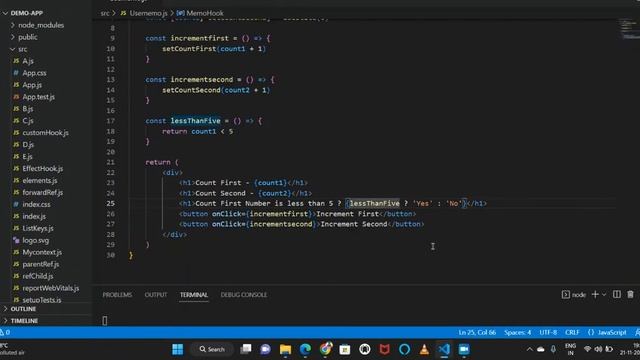This screenshot has width=640, height=360.
Task: Change encoding via UTF-8 status item
Action: (548, 333)
